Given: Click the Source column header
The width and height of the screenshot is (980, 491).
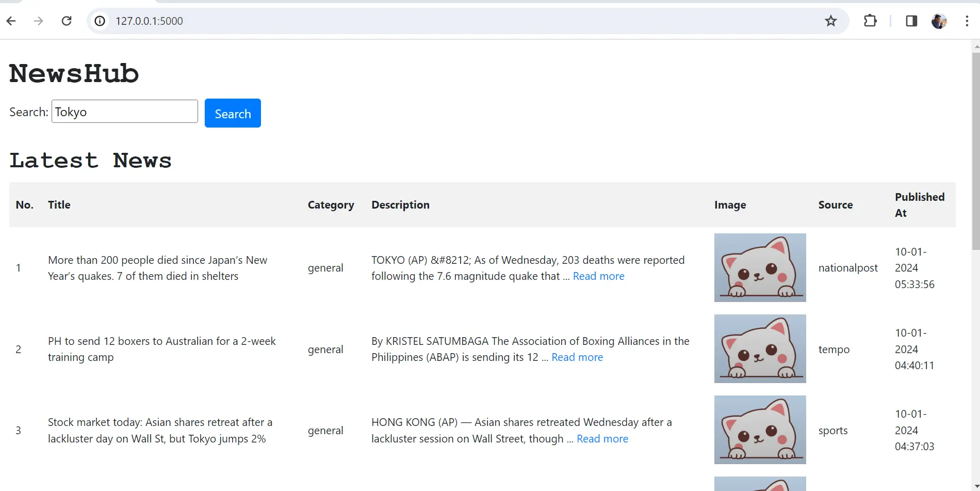Looking at the screenshot, I should [836, 205].
